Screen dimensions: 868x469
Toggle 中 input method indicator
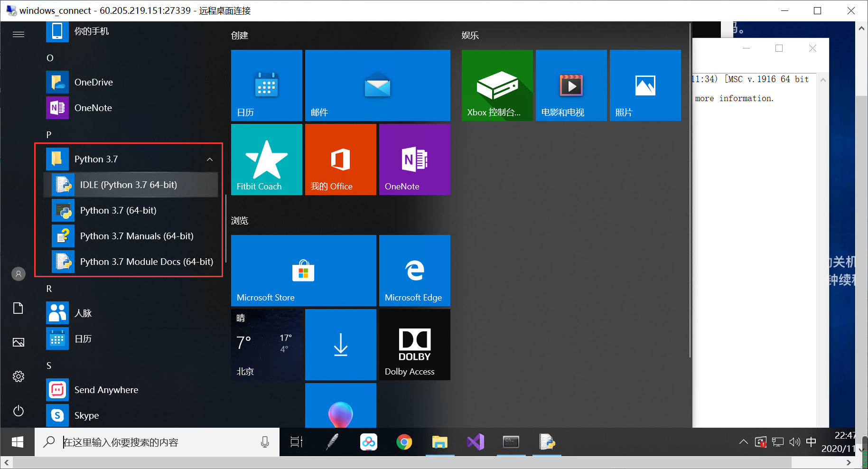click(811, 442)
